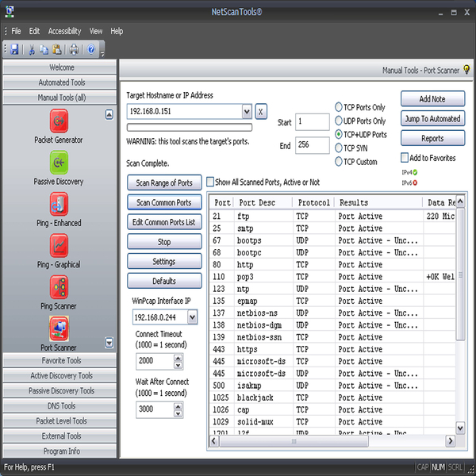Viewport: 476px width, 476px height.
Task: Switch to the Welcome section
Action: pyautogui.click(x=59, y=67)
